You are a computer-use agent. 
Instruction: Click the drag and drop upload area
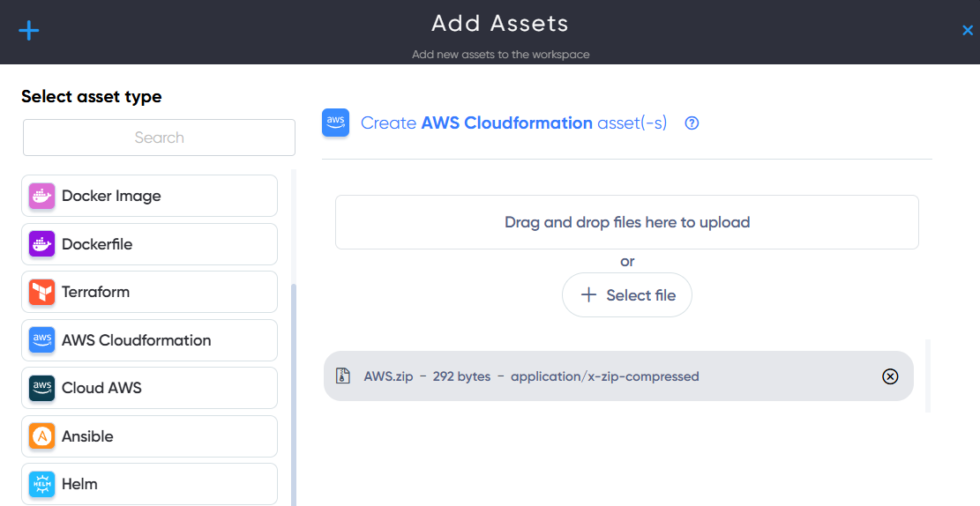627,222
